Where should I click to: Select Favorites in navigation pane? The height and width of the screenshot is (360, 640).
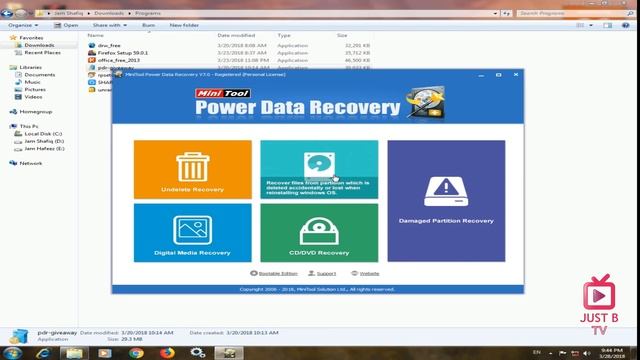(31, 38)
